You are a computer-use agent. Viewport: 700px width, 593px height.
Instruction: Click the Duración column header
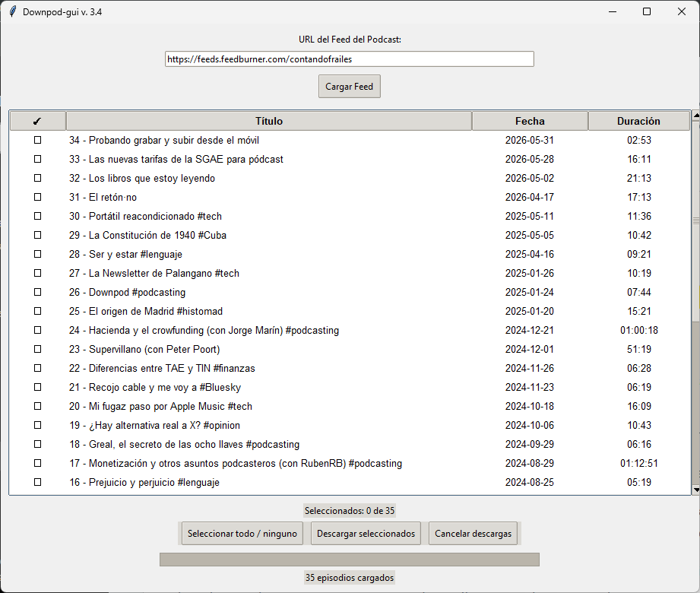(x=639, y=121)
